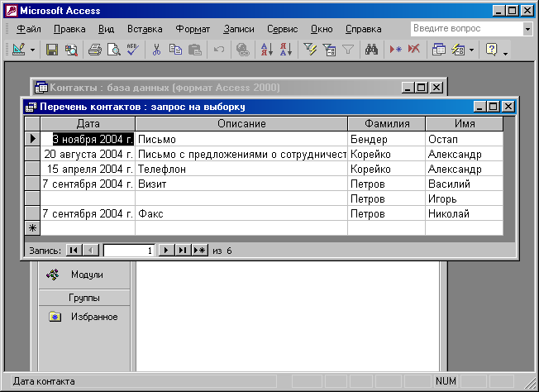Select the new record asterisk row selector
Screen dimensions: 539x392
[x=33, y=228]
